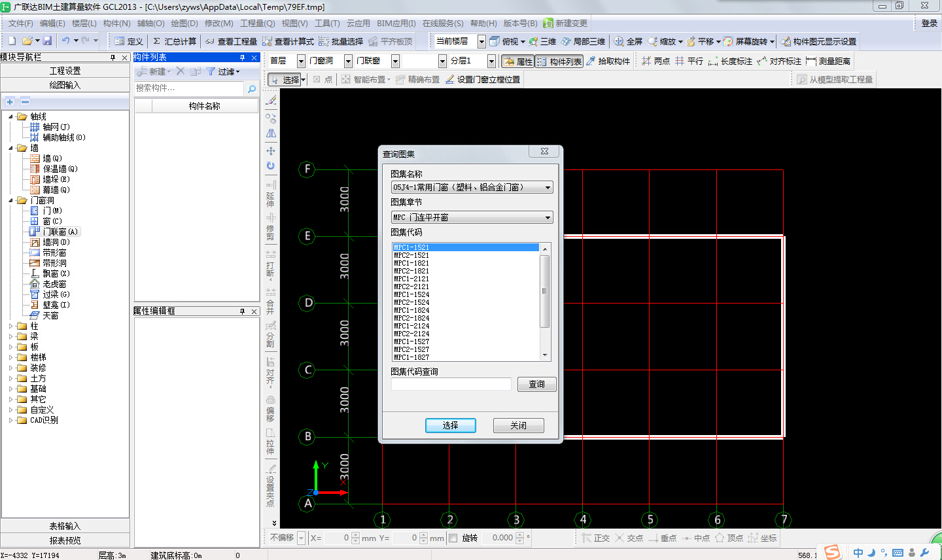
Task: Toggle 正交 orthogonal snap mode
Action: pyautogui.click(x=595, y=538)
